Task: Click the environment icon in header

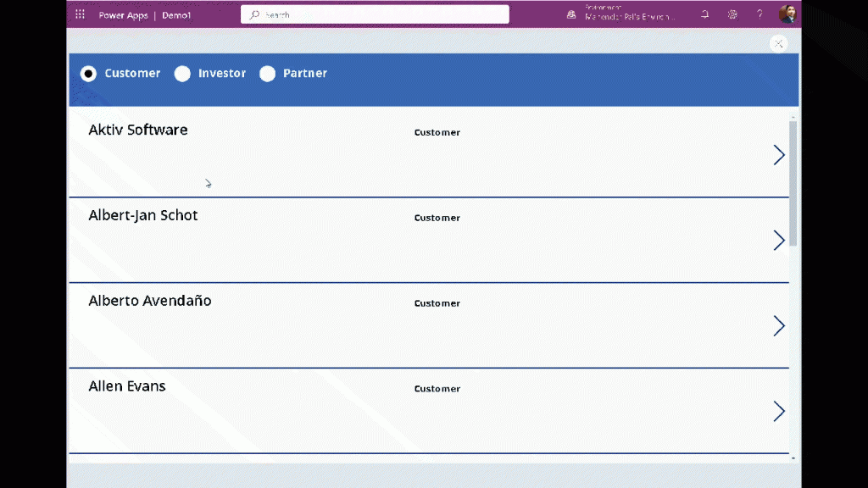Action: point(571,15)
